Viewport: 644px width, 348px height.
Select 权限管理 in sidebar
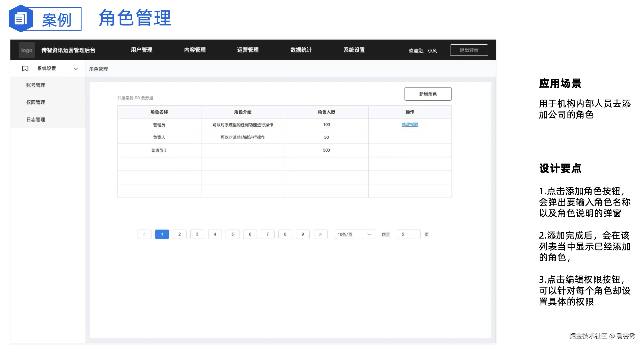36,102
